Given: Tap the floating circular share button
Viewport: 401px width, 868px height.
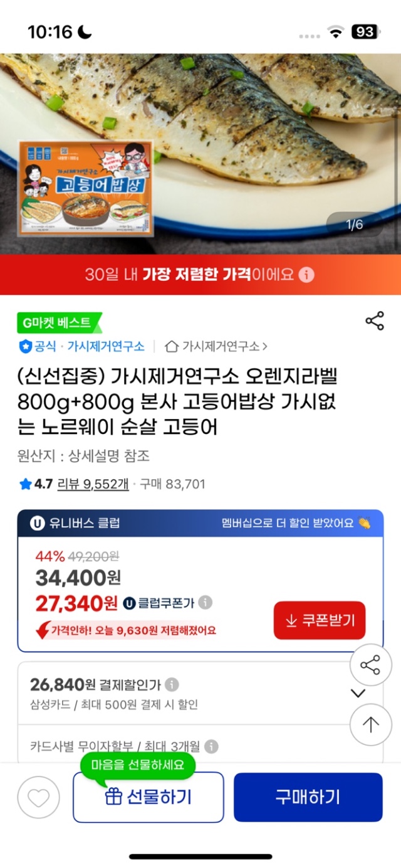Looking at the screenshot, I should tap(370, 665).
